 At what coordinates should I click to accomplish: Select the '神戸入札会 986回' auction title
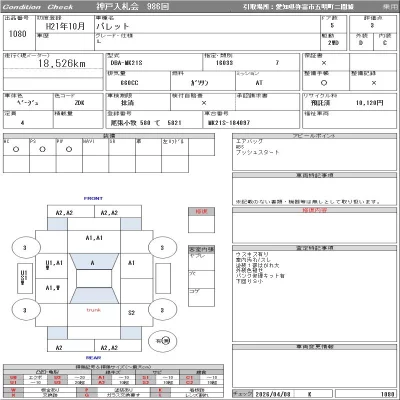pyautogui.click(x=133, y=7)
